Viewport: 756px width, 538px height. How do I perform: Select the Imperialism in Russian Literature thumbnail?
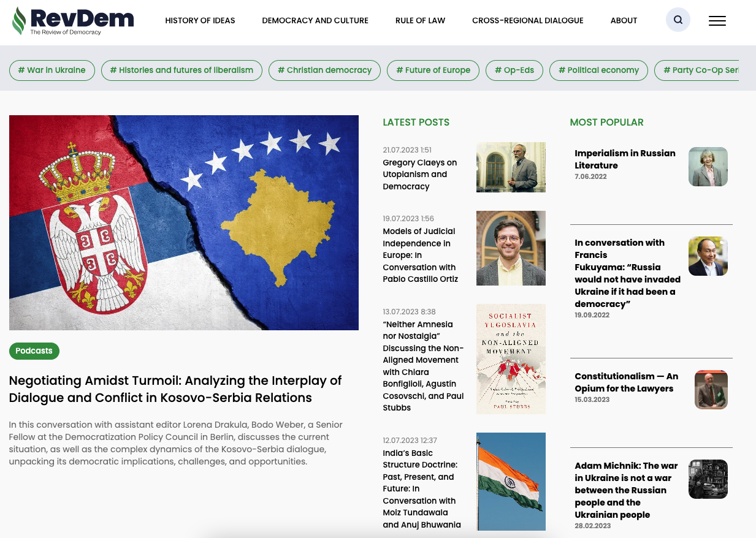pyautogui.click(x=708, y=166)
